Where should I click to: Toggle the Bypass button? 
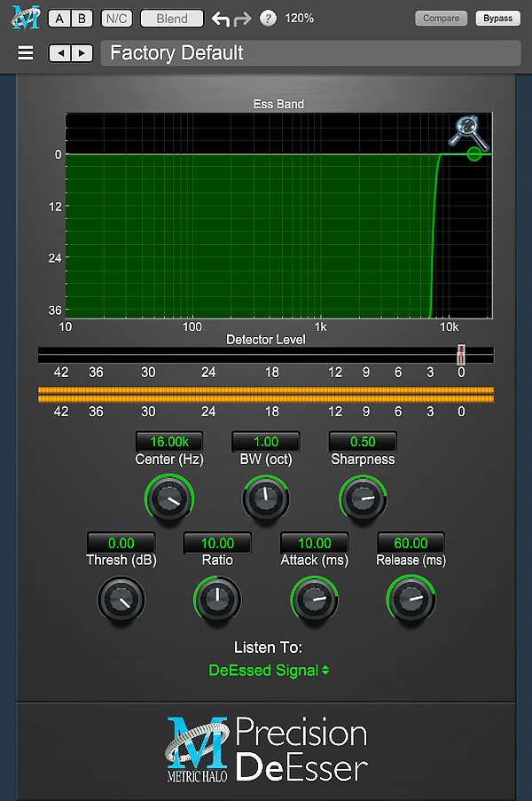point(497,19)
